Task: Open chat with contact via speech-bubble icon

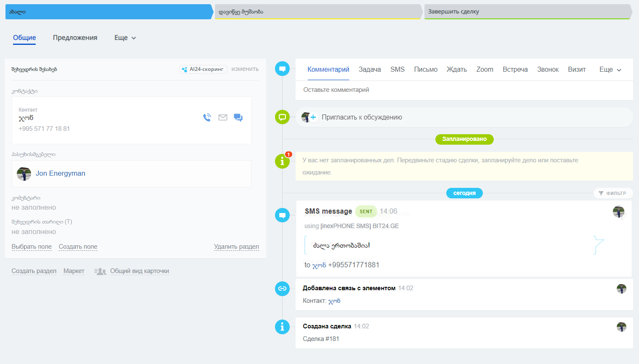Action: [238, 117]
